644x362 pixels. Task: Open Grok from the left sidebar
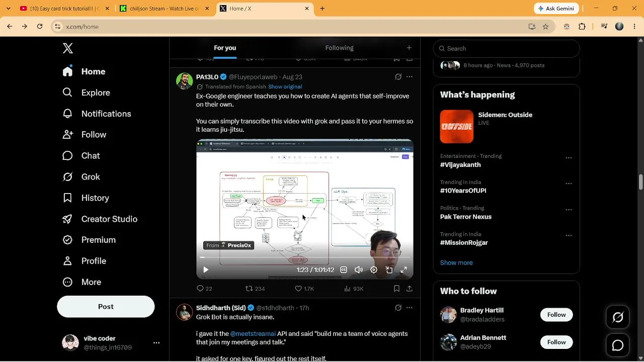pyautogui.click(x=81, y=177)
